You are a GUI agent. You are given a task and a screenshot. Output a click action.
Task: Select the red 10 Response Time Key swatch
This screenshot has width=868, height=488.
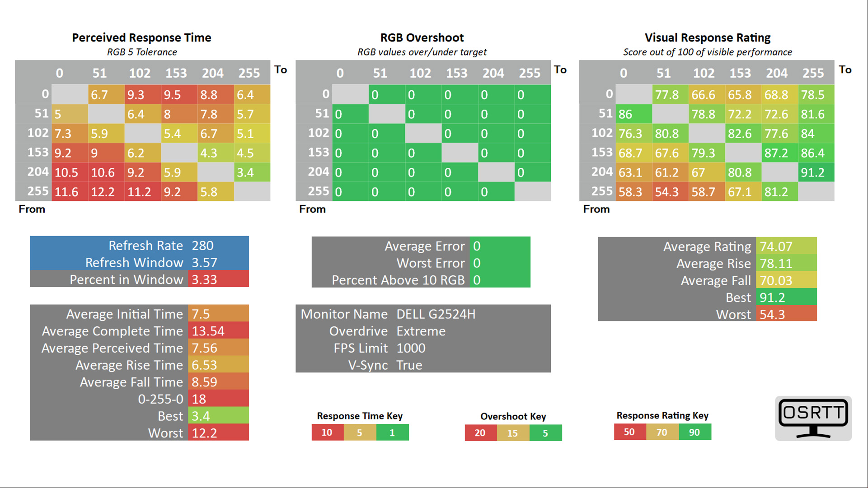(x=327, y=432)
